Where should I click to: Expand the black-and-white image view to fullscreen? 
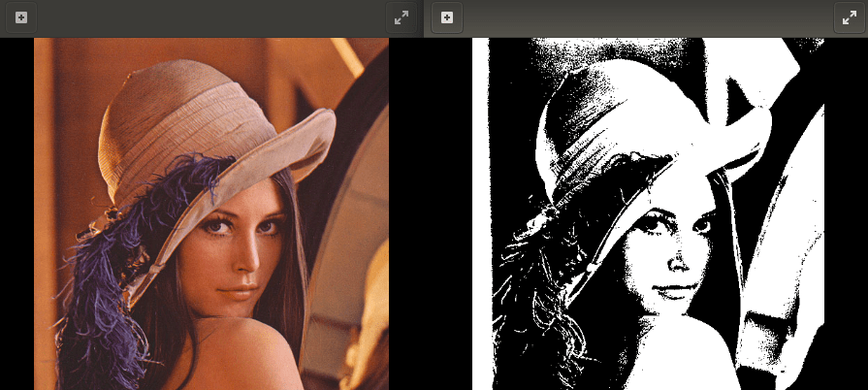pos(850,17)
